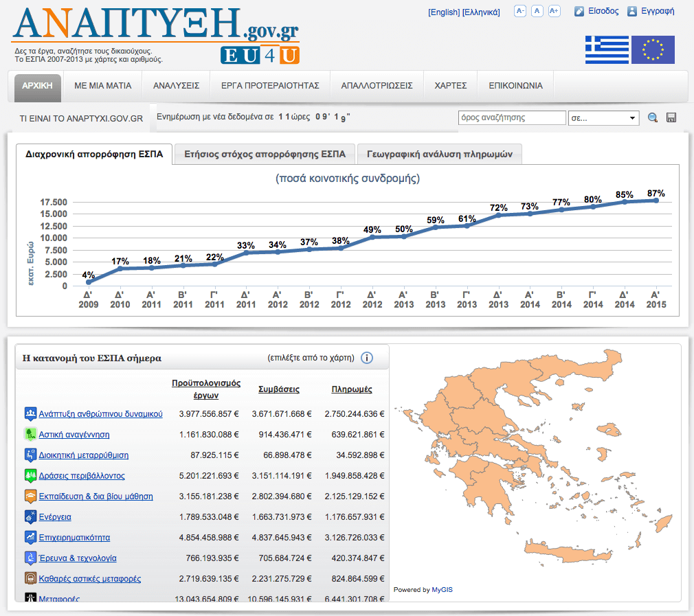Open the Ενέργεια link
The height and width of the screenshot is (616, 694).
click(55, 517)
